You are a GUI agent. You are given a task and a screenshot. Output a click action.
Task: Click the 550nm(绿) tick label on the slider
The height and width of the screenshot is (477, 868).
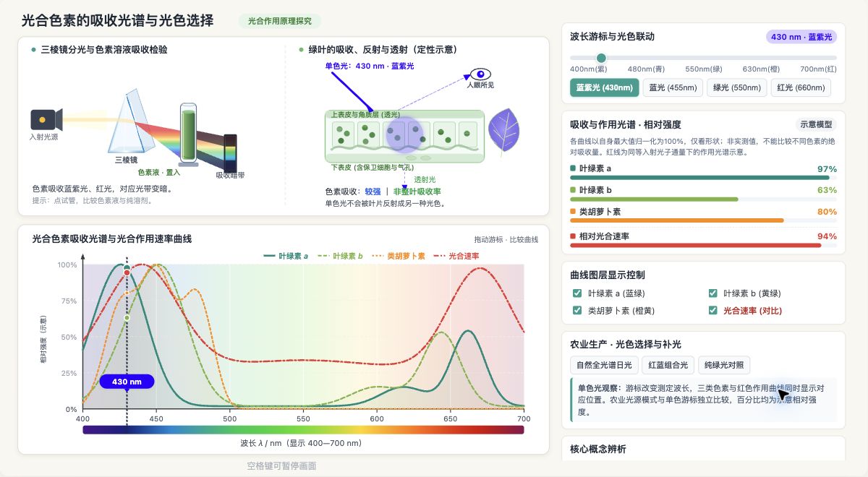click(704, 69)
